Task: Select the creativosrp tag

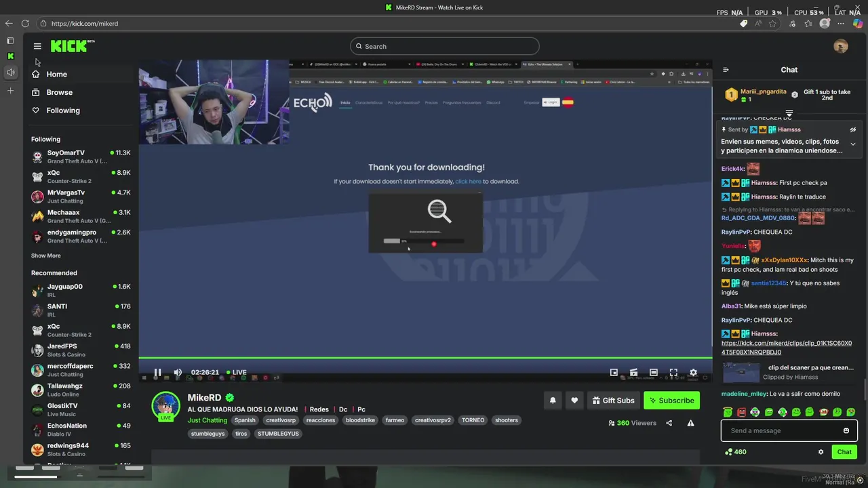Action: click(281, 420)
